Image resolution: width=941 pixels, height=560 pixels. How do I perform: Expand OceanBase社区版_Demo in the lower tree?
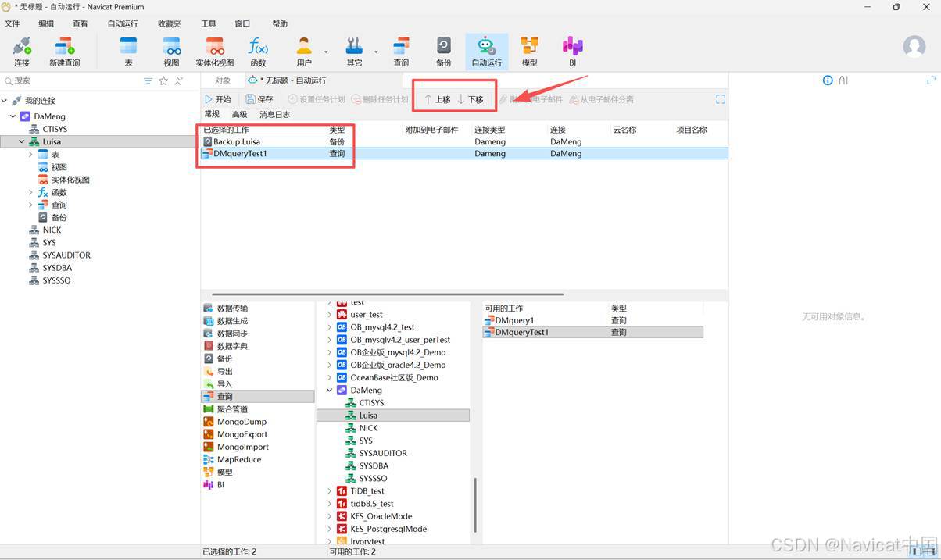[329, 377]
